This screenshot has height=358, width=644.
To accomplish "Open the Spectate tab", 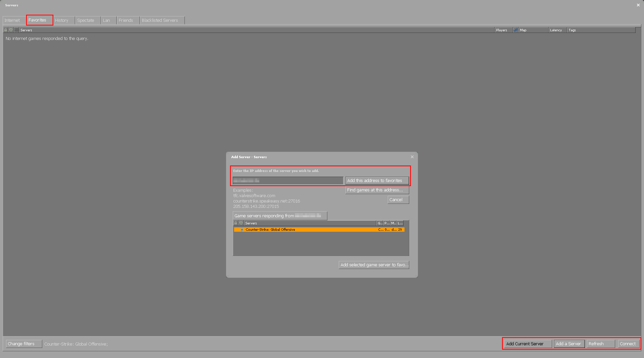I will click(88, 20).
